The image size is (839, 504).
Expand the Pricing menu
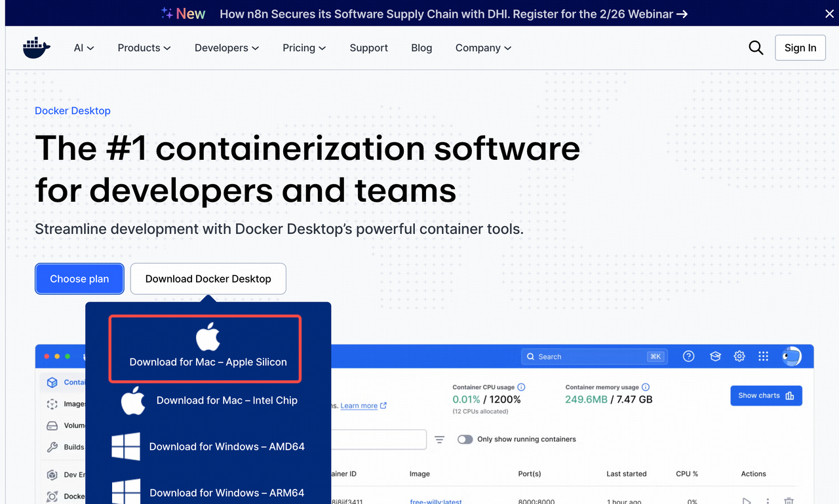click(304, 48)
